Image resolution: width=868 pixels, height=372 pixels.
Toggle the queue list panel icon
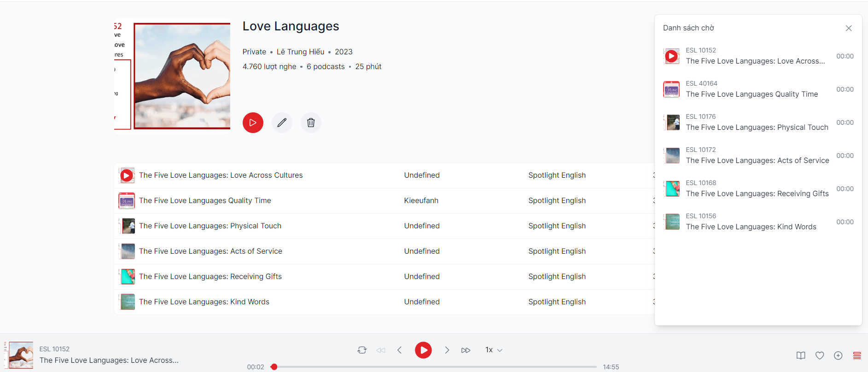click(x=857, y=355)
